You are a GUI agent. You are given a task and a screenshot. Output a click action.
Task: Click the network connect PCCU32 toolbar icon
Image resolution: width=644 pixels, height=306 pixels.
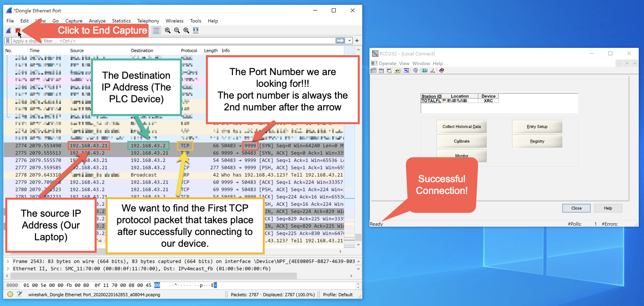[433, 71]
